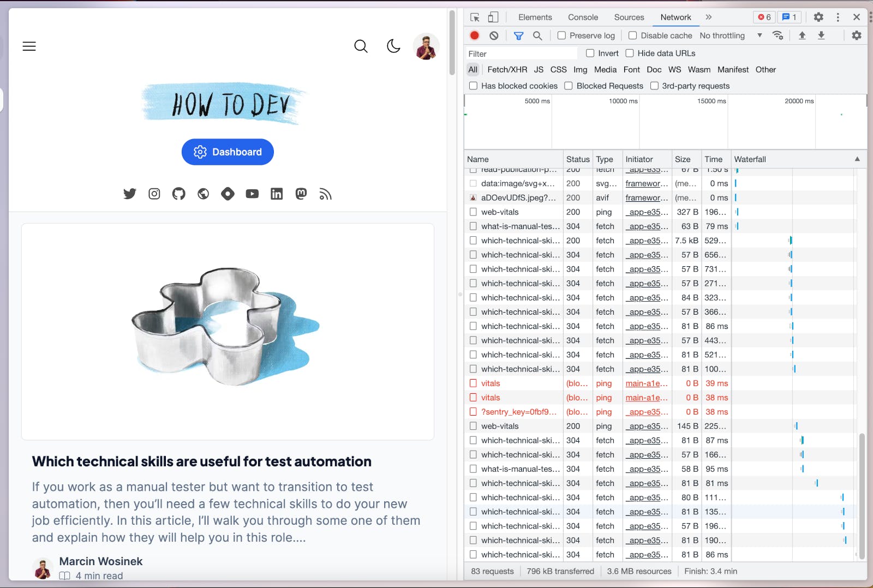Viewport: 873px width, 588px height.
Task: Click the import HAR file icon
Action: [x=802, y=35]
